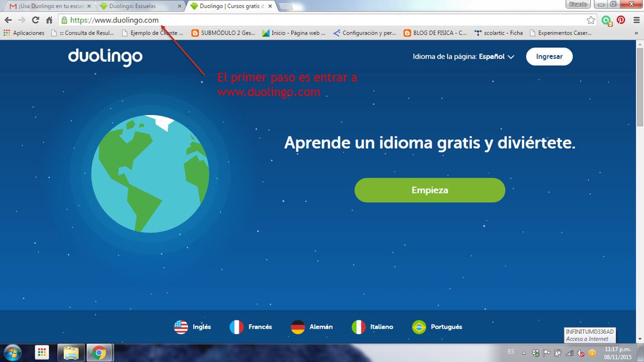Click the scrollbar down arrow

click(640, 339)
